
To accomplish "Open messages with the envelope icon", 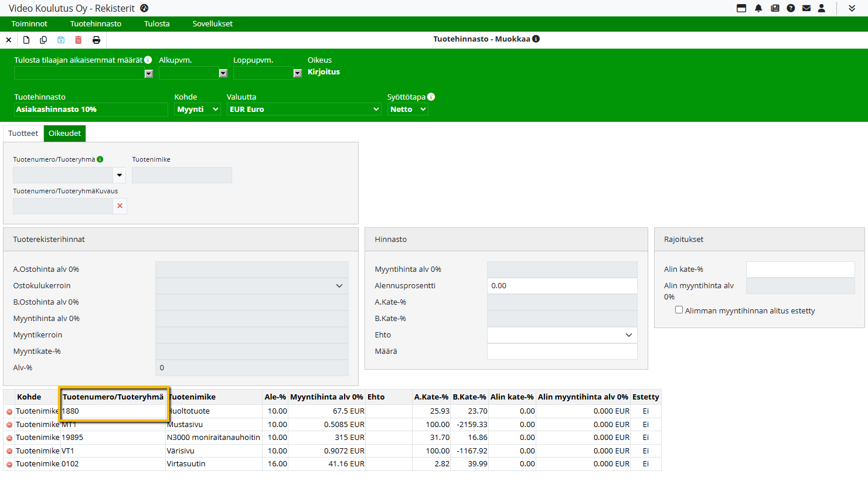I will tap(806, 8).
